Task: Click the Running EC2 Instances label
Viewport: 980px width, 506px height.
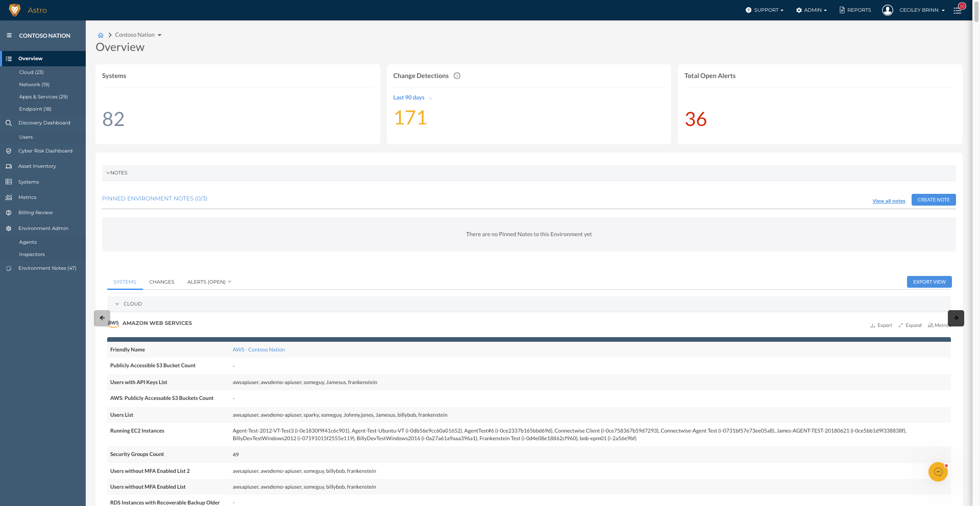Action: (137, 431)
